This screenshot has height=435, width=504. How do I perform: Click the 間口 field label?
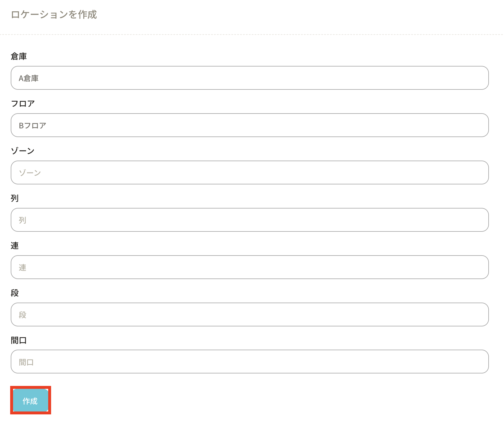pyautogui.click(x=19, y=340)
